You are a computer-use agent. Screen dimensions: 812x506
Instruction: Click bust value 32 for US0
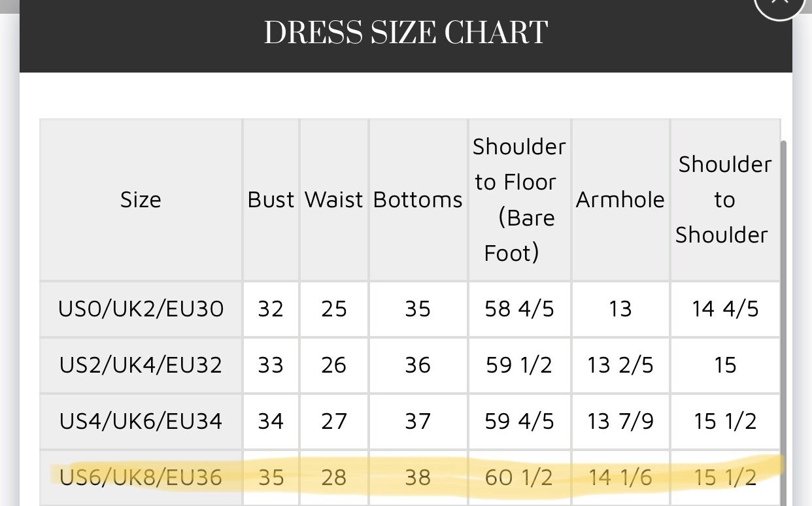tap(271, 309)
